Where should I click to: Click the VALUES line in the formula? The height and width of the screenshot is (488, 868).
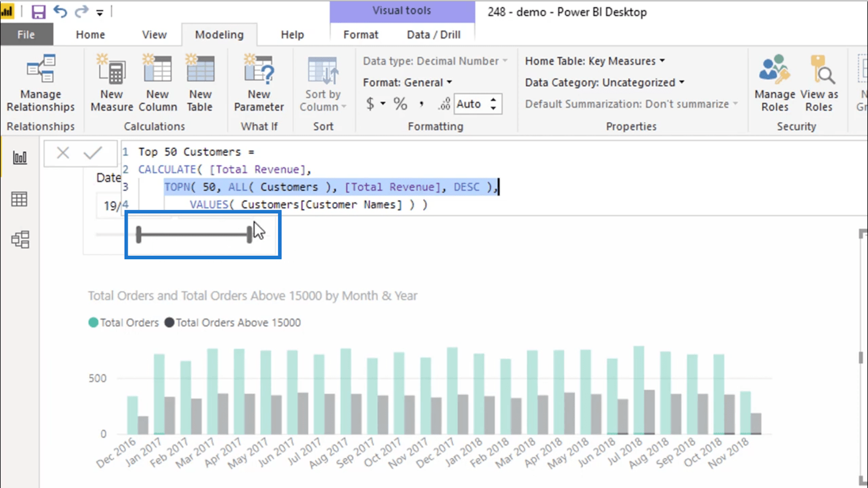click(308, 204)
